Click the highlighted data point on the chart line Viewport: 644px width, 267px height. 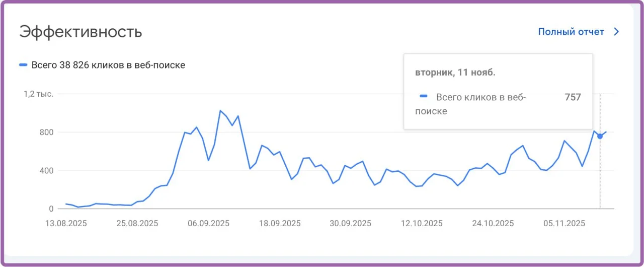click(600, 136)
